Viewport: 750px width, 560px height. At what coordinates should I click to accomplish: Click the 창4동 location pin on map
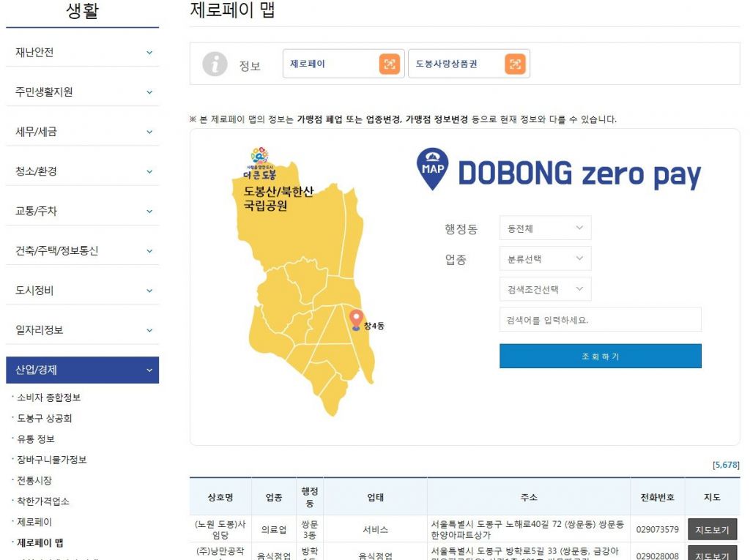coord(357,320)
